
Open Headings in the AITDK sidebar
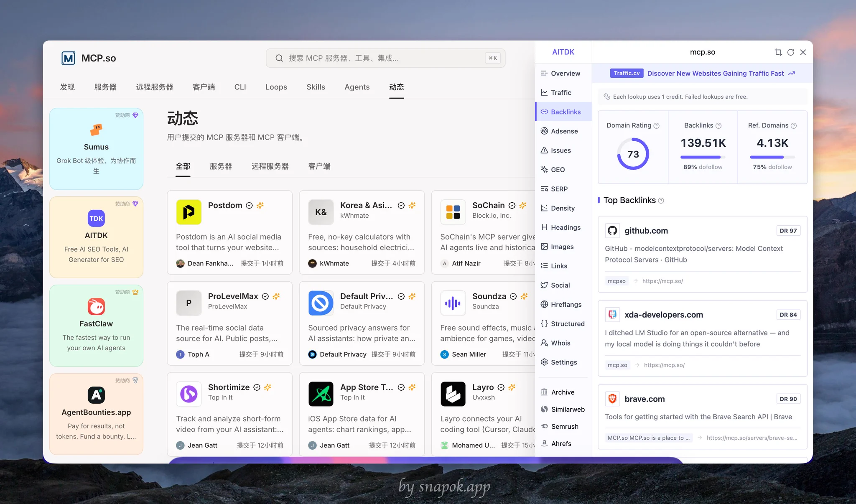563,227
